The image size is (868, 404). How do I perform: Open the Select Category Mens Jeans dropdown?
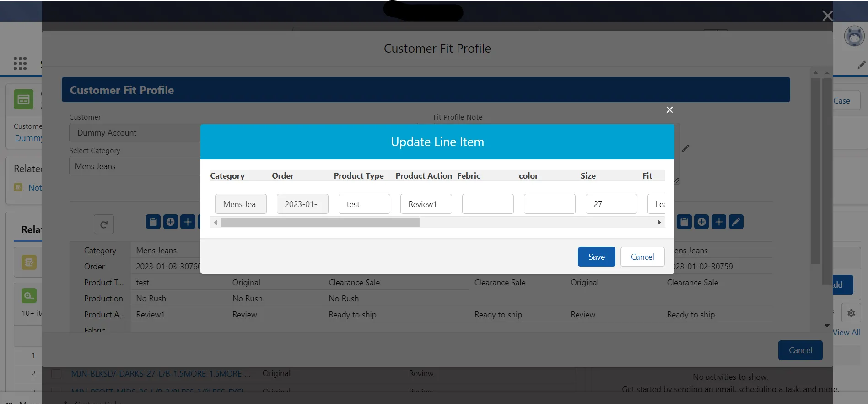tap(135, 166)
